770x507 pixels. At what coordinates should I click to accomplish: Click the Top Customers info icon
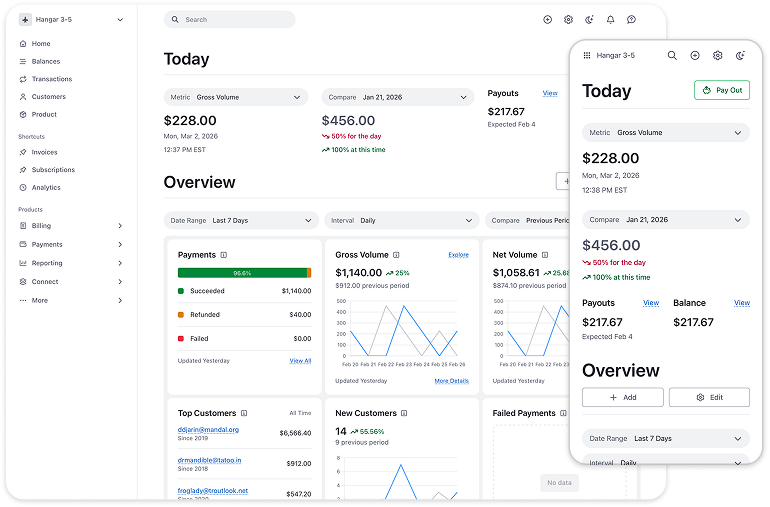244,413
